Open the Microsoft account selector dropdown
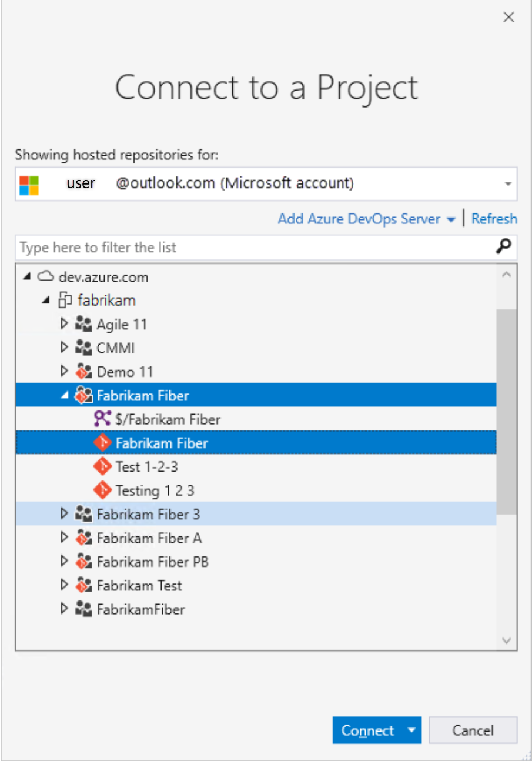This screenshot has height=761, width=532. (508, 183)
